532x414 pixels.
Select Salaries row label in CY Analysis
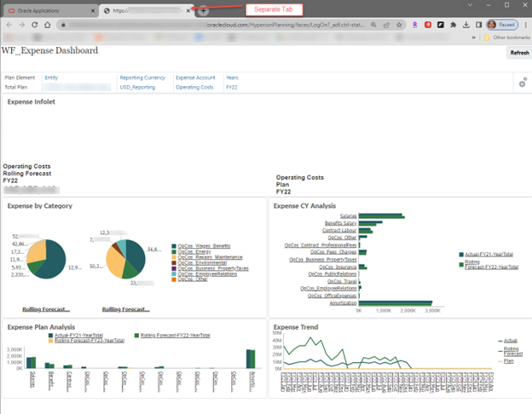point(349,216)
